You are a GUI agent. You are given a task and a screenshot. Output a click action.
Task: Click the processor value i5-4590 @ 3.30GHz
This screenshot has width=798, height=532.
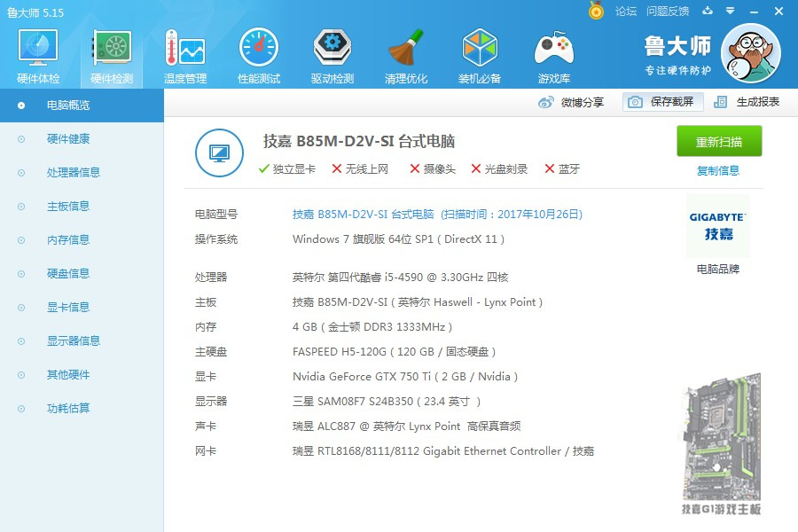[400, 278]
